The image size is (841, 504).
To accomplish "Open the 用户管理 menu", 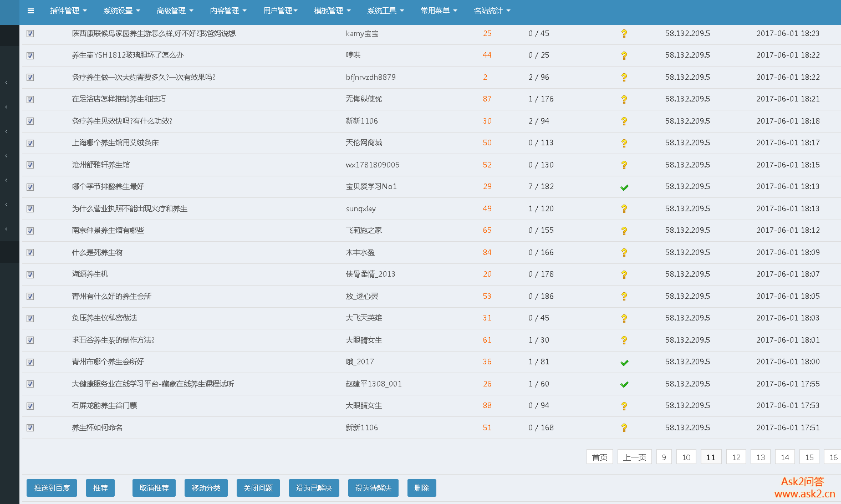I will point(281,11).
